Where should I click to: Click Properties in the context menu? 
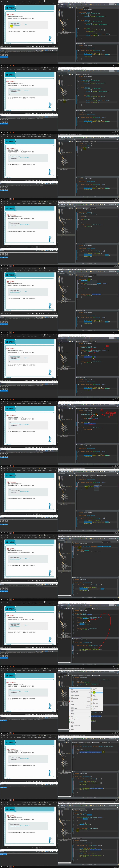(x=73, y=731)
